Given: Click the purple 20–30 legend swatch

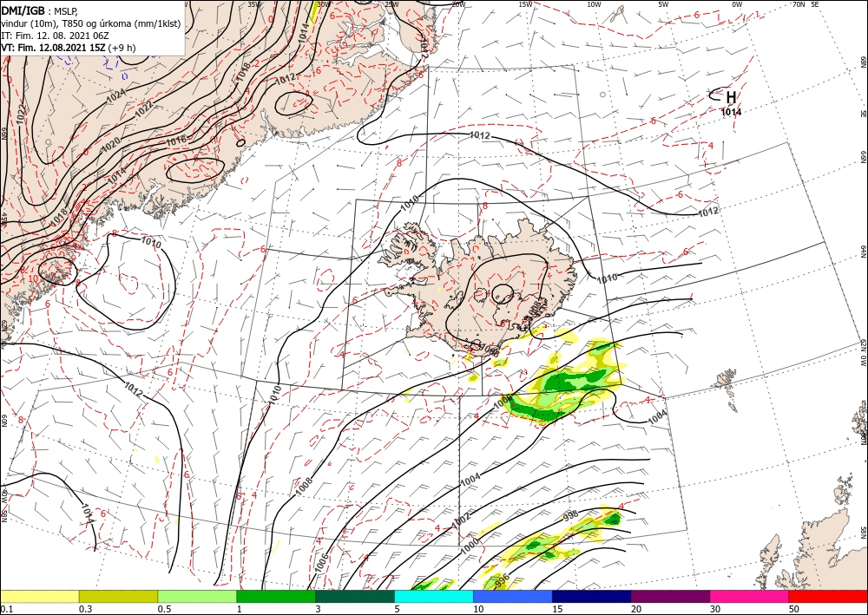Looking at the screenshot, I should (670, 596).
